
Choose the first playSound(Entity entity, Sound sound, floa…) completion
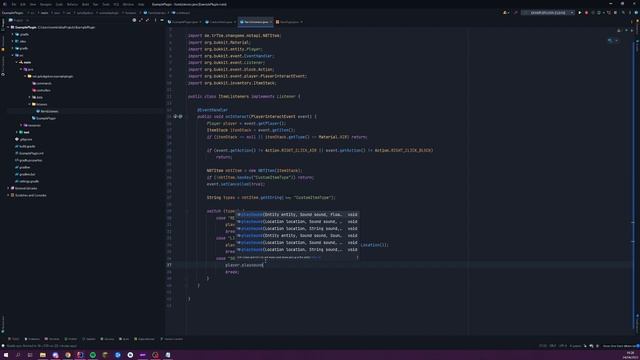(x=297, y=214)
